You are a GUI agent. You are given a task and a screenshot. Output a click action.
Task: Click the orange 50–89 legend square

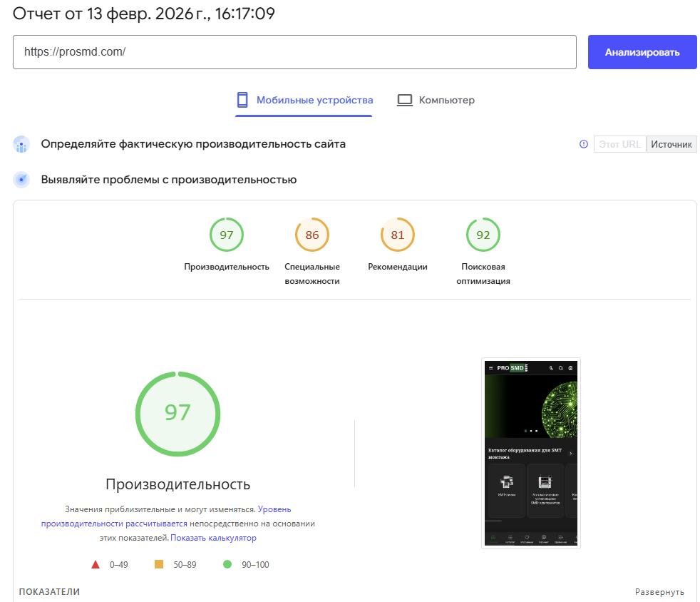click(161, 564)
